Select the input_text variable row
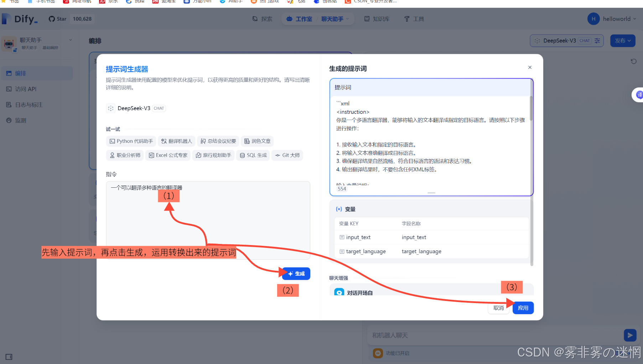The image size is (643, 364). pyautogui.click(x=431, y=237)
